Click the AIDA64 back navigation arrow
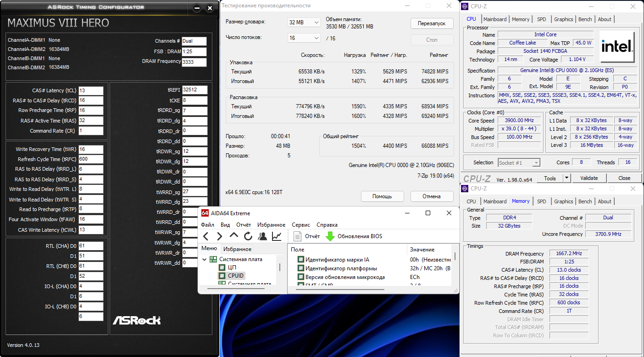 click(205, 236)
